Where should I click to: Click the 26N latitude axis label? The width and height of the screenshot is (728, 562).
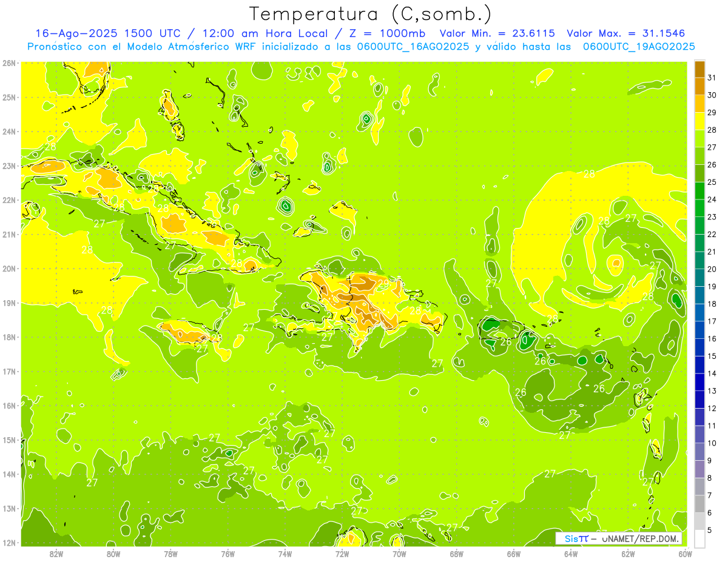[9, 63]
